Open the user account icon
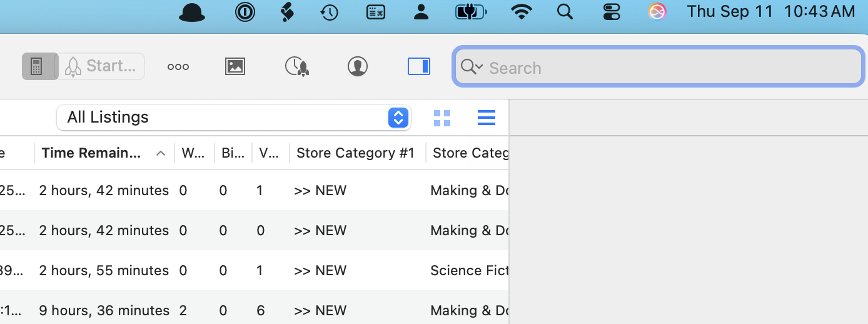This screenshot has height=324, width=868. tap(358, 66)
